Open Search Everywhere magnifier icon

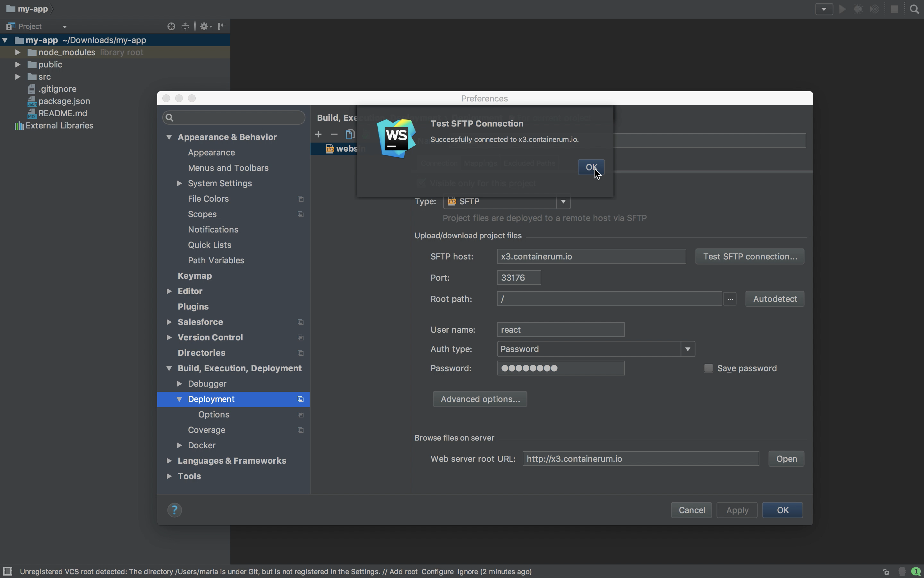click(x=914, y=9)
